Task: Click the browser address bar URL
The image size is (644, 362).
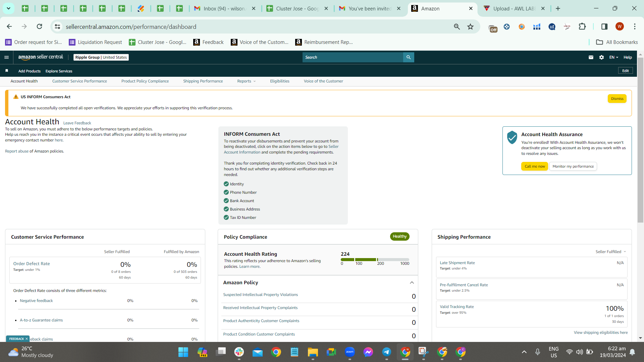Action: point(131,26)
